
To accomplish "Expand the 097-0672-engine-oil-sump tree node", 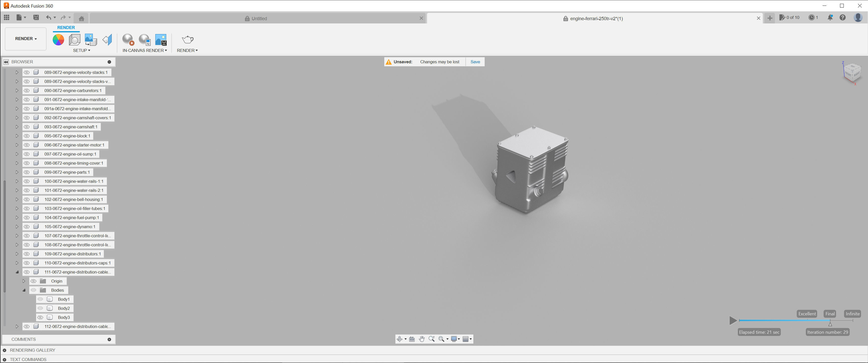I will point(17,154).
